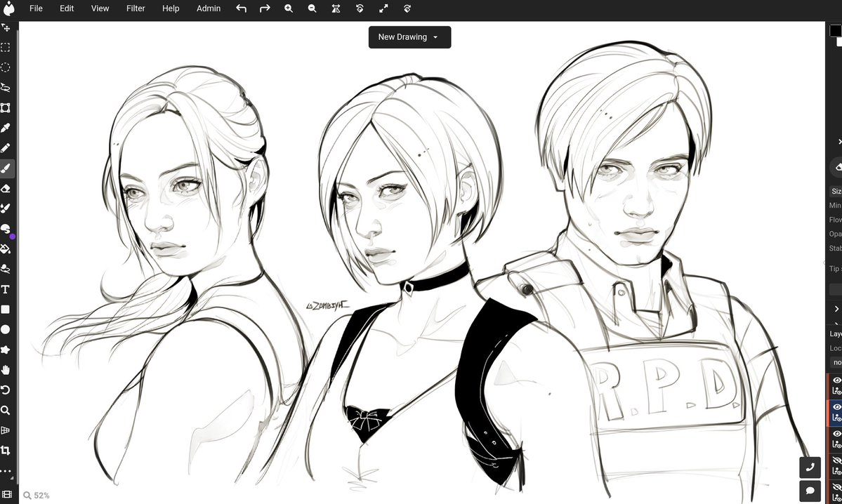This screenshot has width=842, height=504.
Task: Select the Zoom magnifier tool in left toolbar
Action: (x=6, y=410)
